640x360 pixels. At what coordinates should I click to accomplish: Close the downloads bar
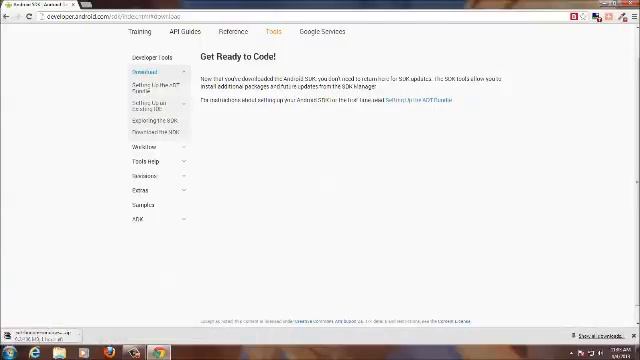634,336
